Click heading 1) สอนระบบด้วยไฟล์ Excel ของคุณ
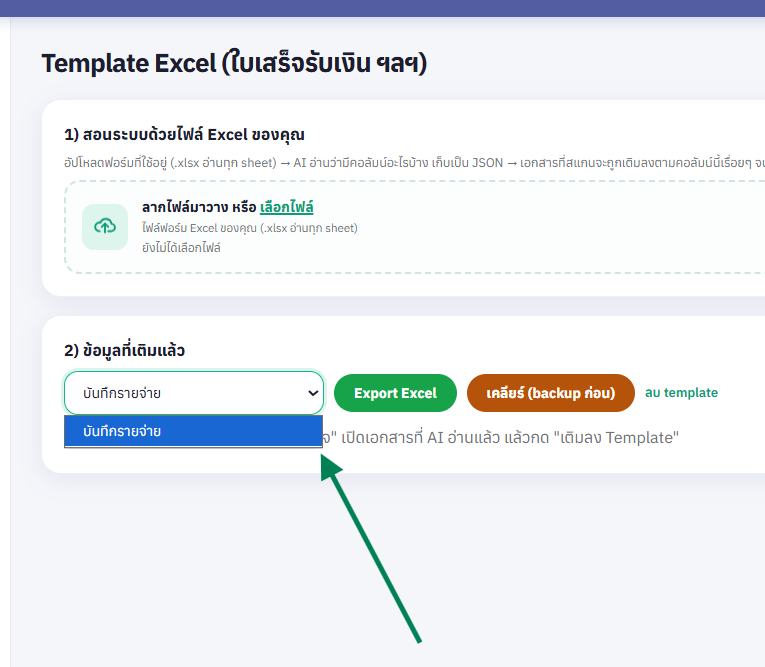Screen dimensions: 765x667 (x=184, y=135)
